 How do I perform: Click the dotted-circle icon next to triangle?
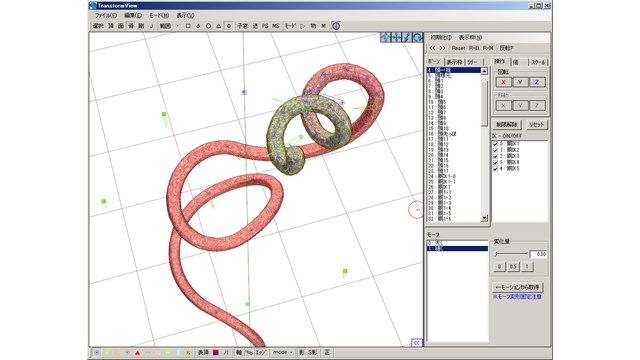click(229, 26)
